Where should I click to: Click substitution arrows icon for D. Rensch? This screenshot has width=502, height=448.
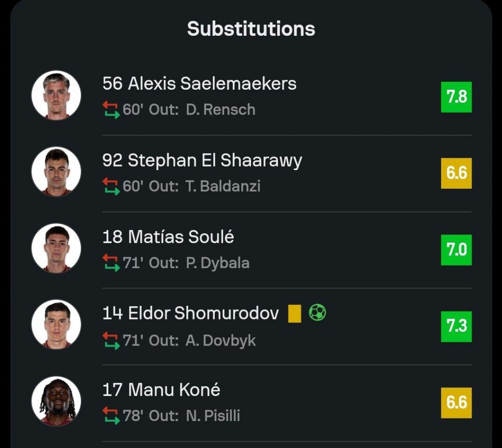[111, 110]
